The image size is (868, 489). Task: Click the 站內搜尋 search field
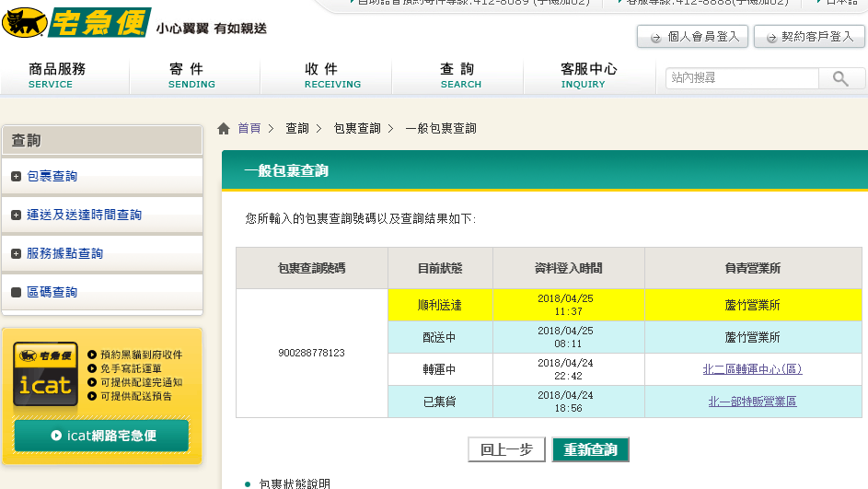(x=741, y=79)
